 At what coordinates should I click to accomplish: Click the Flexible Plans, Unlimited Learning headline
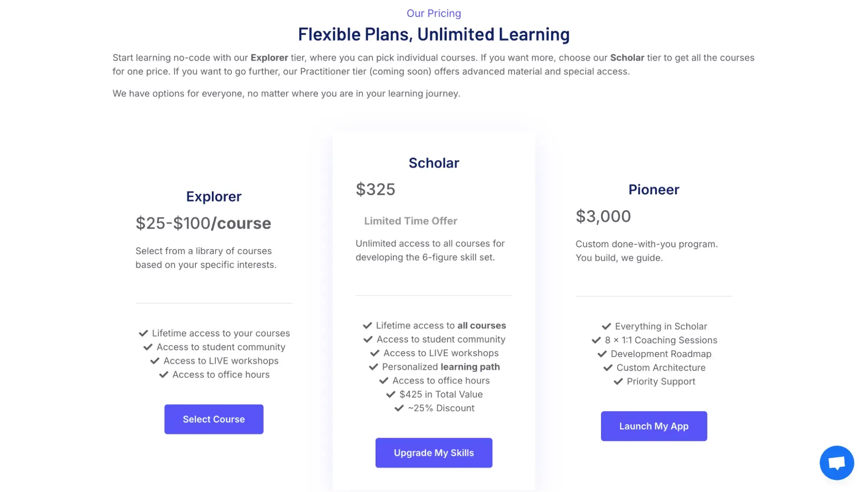click(x=434, y=34)
